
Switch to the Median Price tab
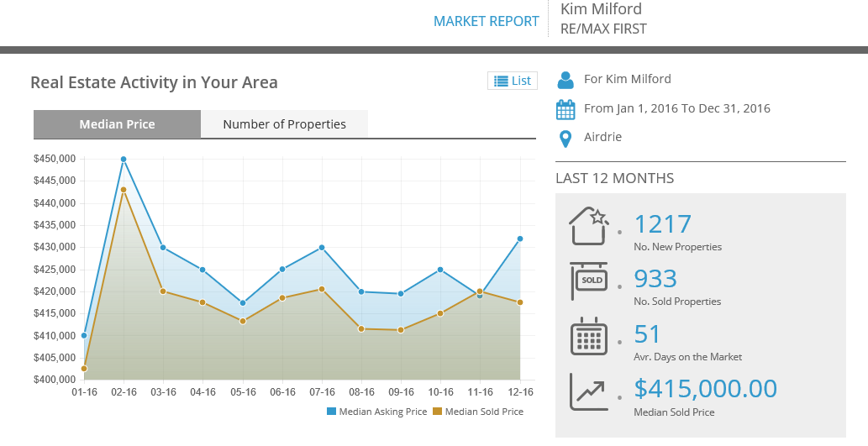[117, 124]
